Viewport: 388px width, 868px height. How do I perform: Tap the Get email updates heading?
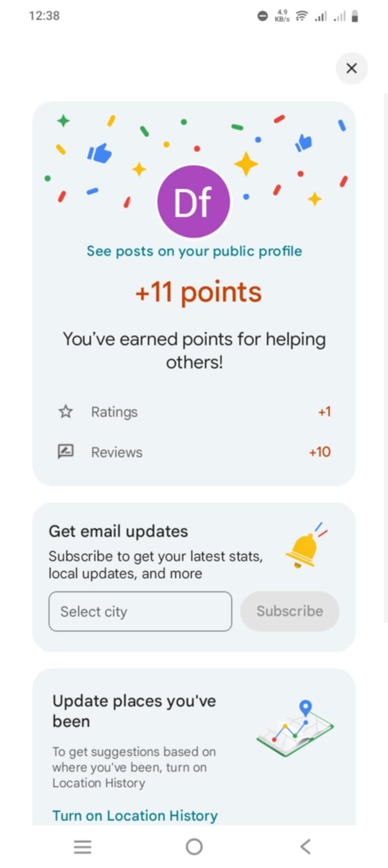click(x=119, y=531)
